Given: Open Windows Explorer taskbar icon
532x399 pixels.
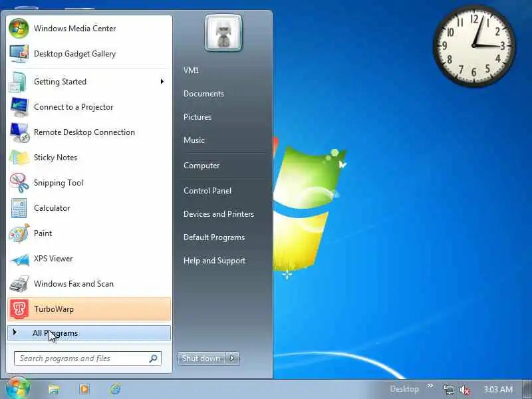Looking at the screenshot, I should 54,389.
